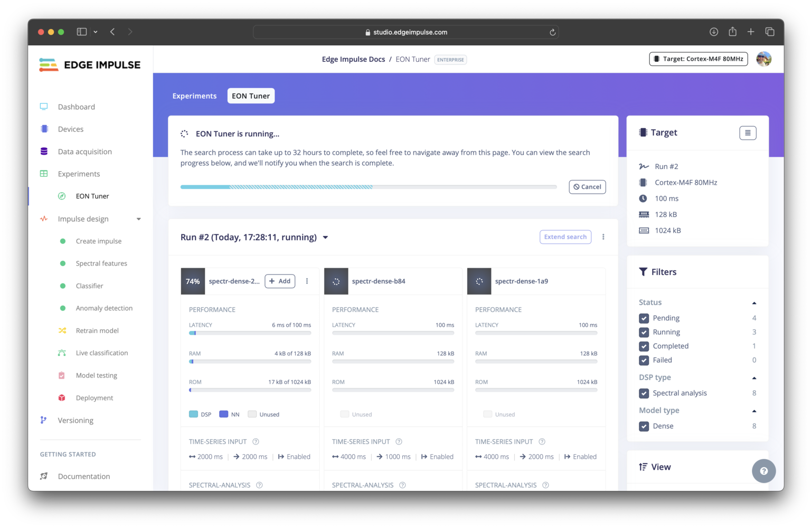812x528 pixels.
Task: Uncheck the Pending status filter
Action: pos(644,318)
